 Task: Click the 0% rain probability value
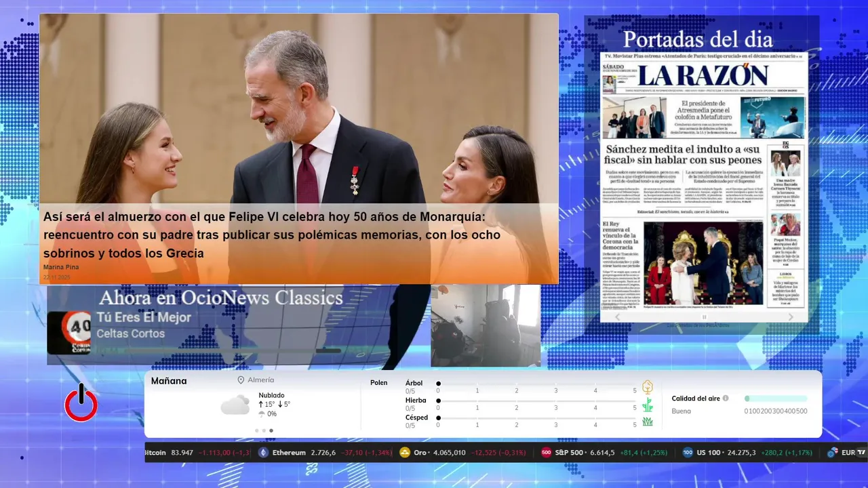[x=272, y=413]
